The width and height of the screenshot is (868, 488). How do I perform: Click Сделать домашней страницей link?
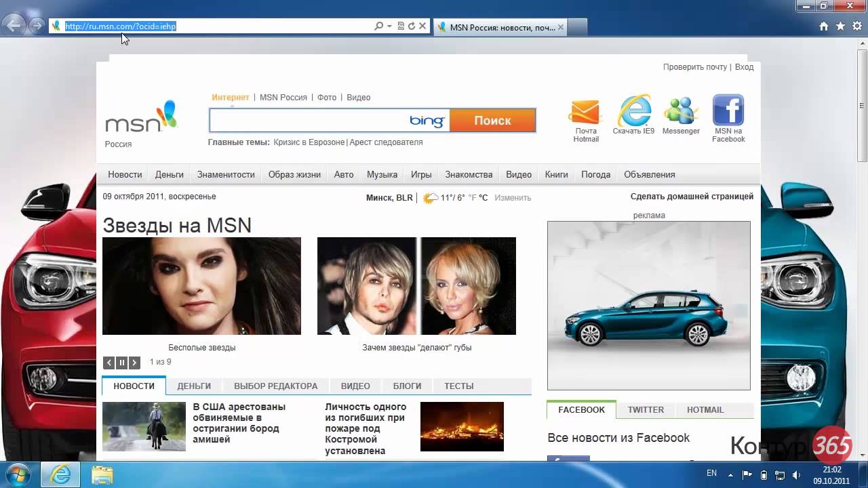coord(692,197)
